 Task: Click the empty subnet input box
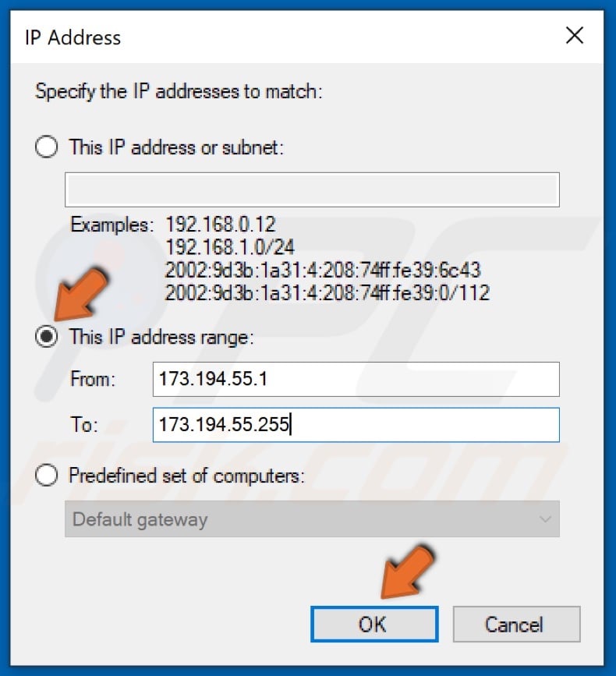(x=312, y=189)
